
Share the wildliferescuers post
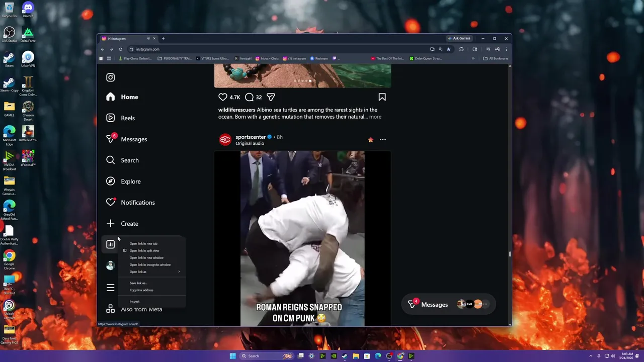[x=271, y=97]
